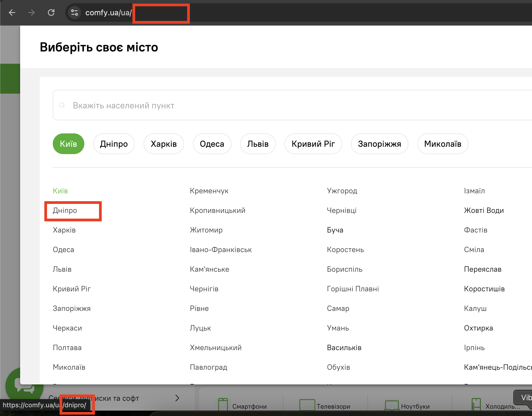Pick Запоріжжя from the city list
Viewport: 532px width, 416px height.
tap(72, 308)
